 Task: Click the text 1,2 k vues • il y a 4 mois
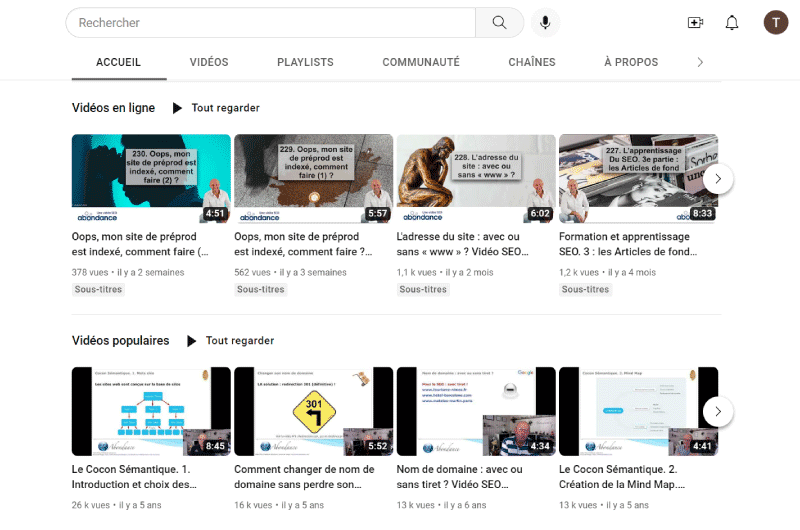[x=607, y=272]
